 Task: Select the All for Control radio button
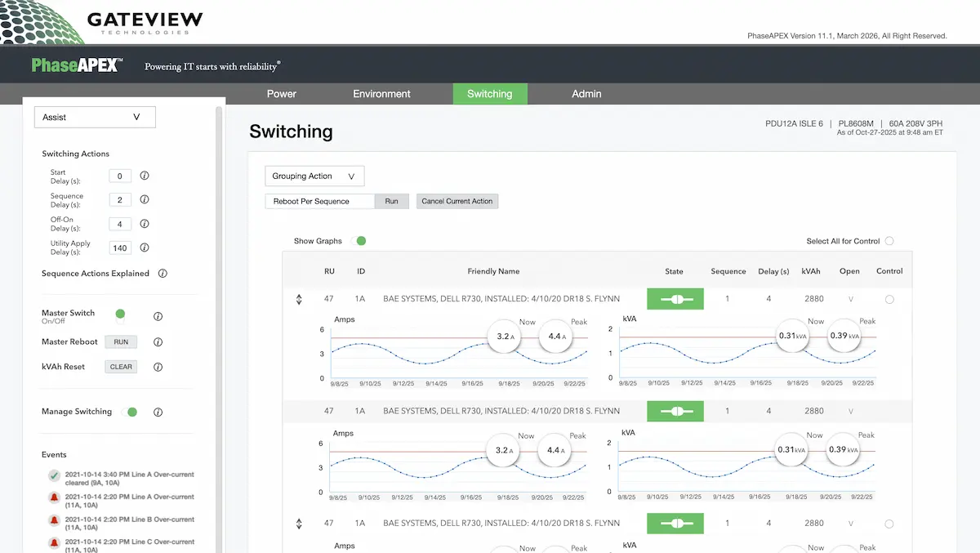point(889,241)
